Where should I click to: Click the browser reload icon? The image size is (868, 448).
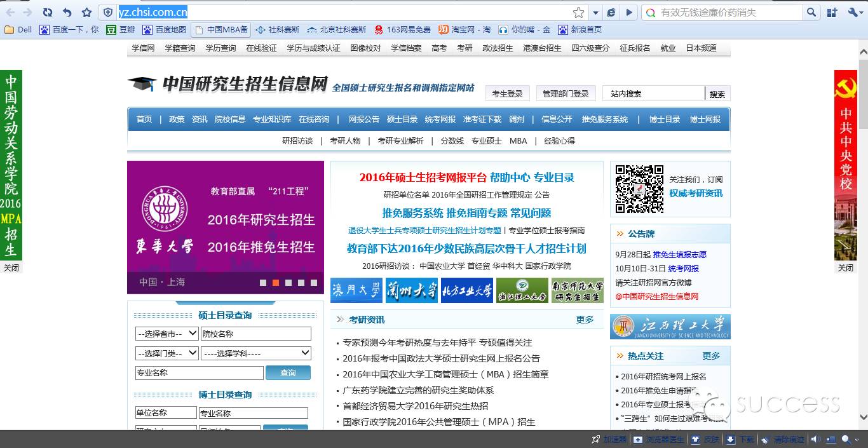(48, 13)
